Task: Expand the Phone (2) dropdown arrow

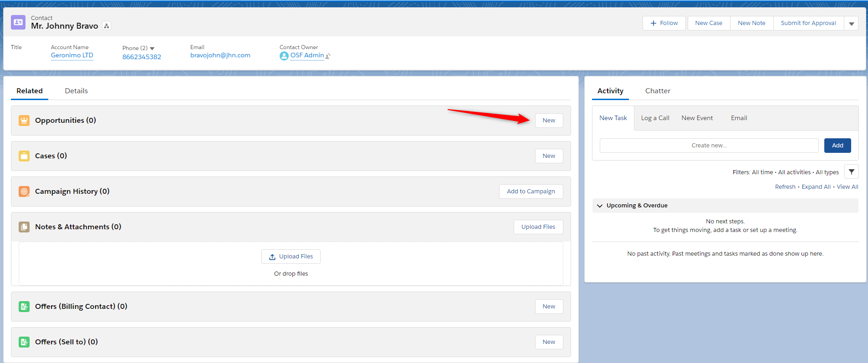Action: [152, 49]
